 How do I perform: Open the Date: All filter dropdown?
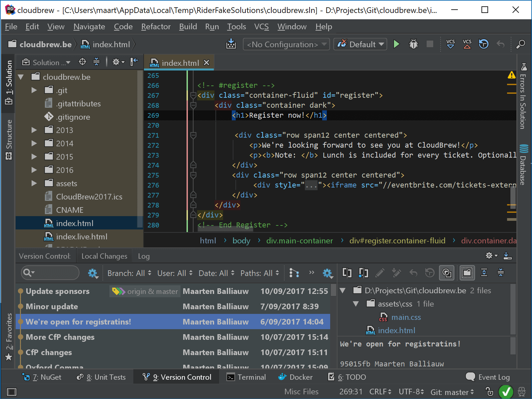pos(216,273)
